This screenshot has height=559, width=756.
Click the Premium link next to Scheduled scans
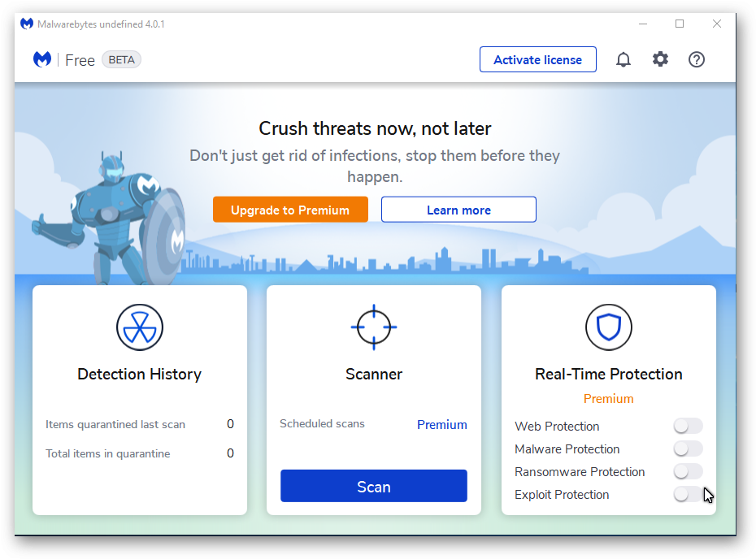[x=441, y=425]
